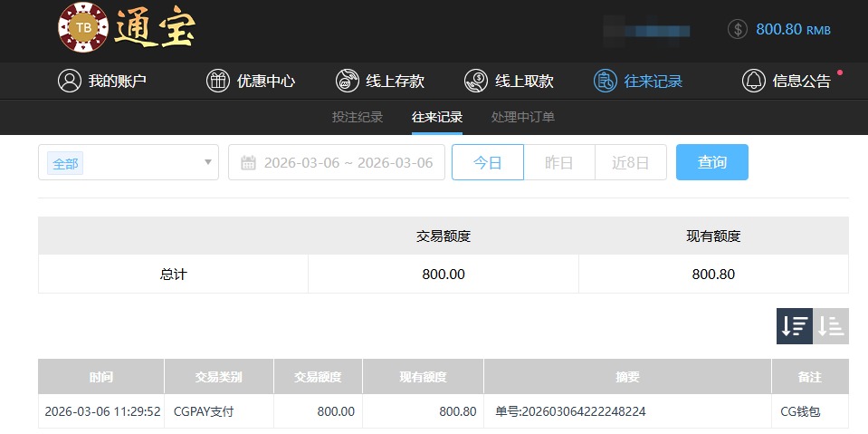868x434 pixels.
Task: Click the 800.80 RMB balance display
Action: point(792,29)
